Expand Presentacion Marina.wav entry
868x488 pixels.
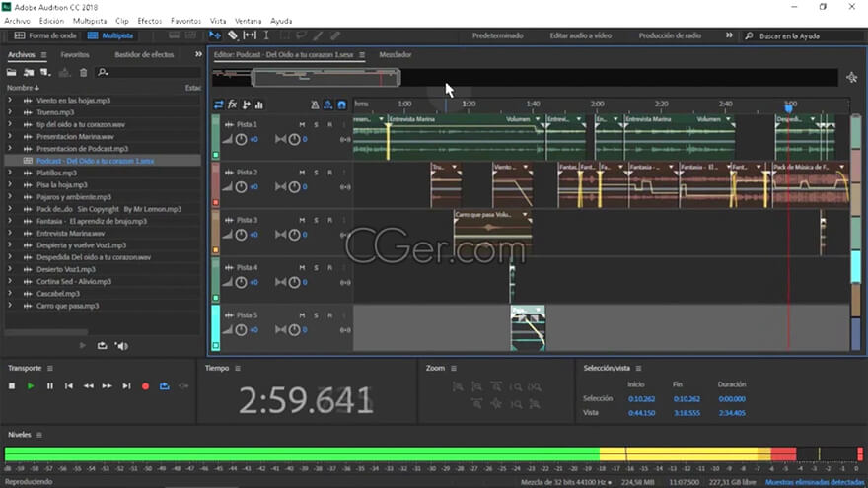tap(10, 137)
